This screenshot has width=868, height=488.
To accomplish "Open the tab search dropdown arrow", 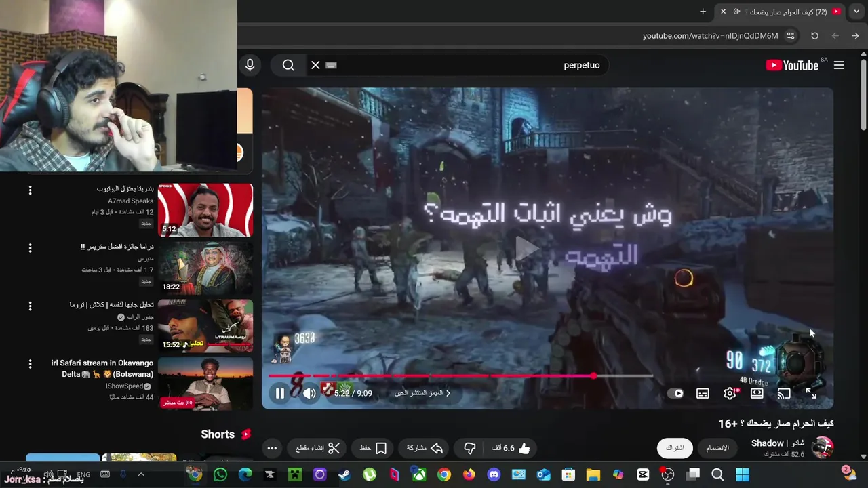I will [x=856, y=12].
